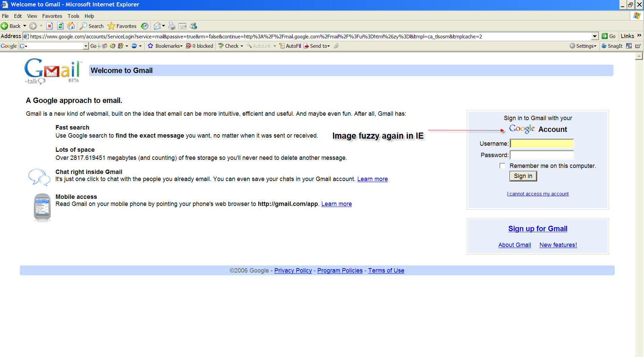Screen dimensions: 644x357
Task: Open the Tools menu
Action: (x=73, y=16)
